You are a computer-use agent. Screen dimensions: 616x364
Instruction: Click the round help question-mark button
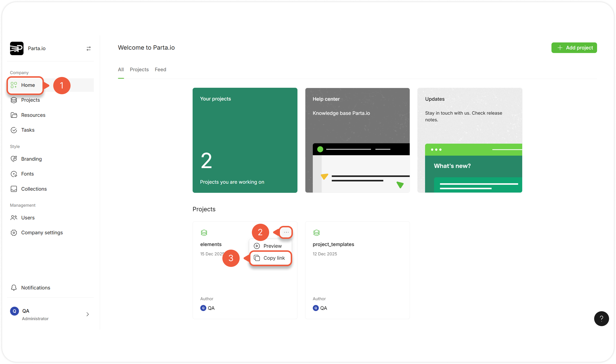click(601, 319)
